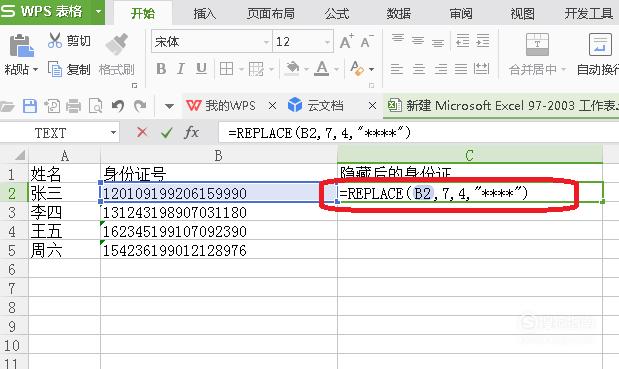619x369 pixels.
Task: Click the borders icon
Action: [x=226, y=69]
